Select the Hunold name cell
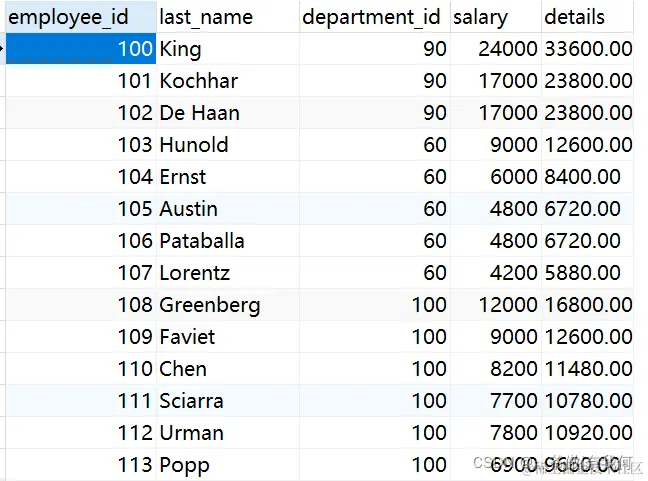 click(228, 145)
